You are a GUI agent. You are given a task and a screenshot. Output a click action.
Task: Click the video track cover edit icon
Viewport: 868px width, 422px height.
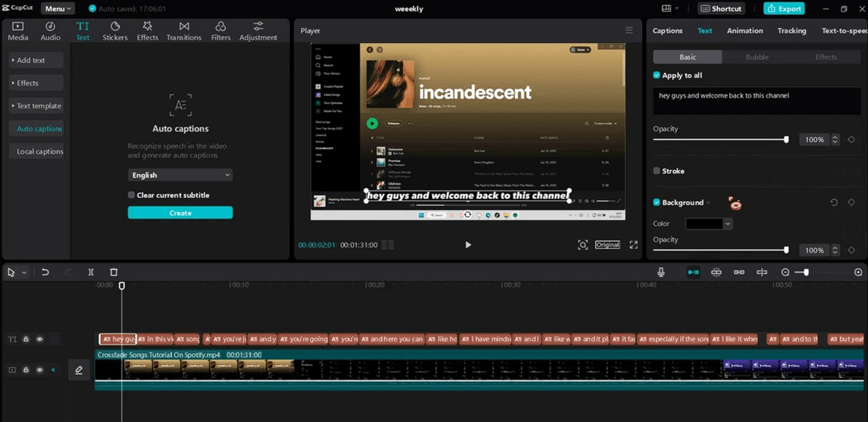[x=79, y=370]
